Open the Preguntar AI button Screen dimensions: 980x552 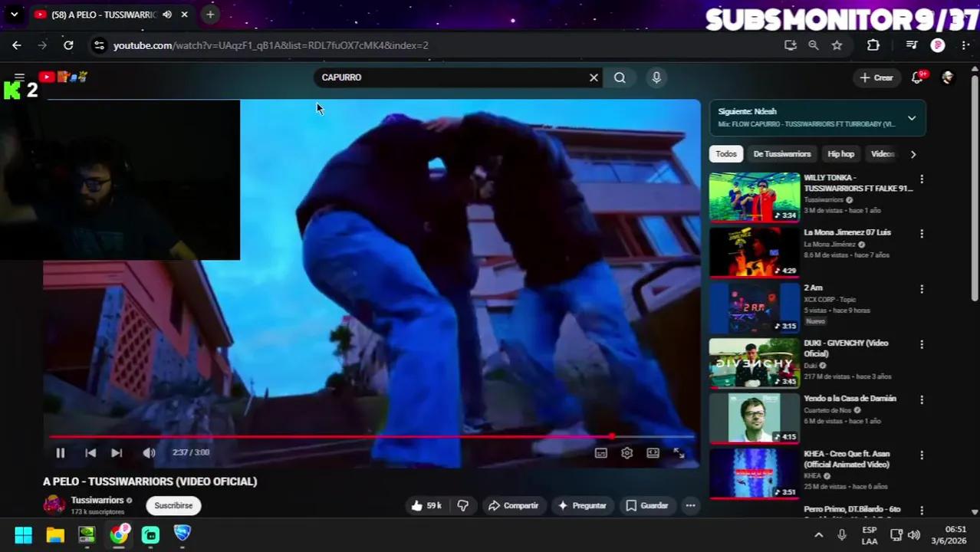click(x=582, y=505)
